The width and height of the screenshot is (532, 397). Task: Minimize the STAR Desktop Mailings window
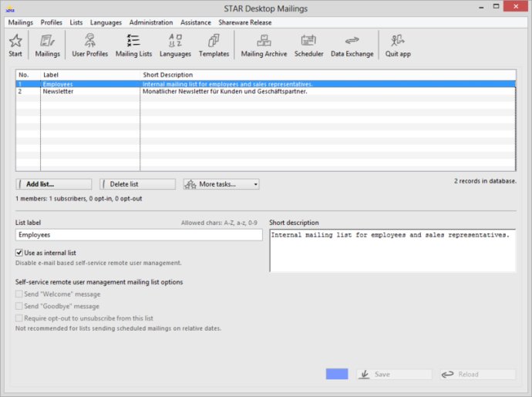point(481,7)
